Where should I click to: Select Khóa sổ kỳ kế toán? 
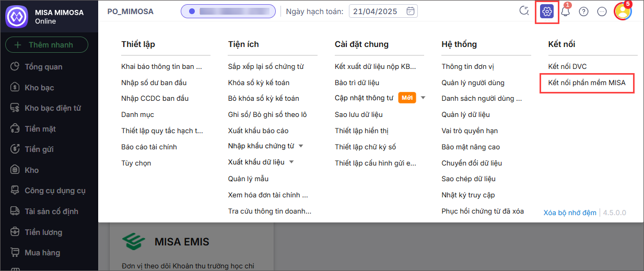point(259,83)
